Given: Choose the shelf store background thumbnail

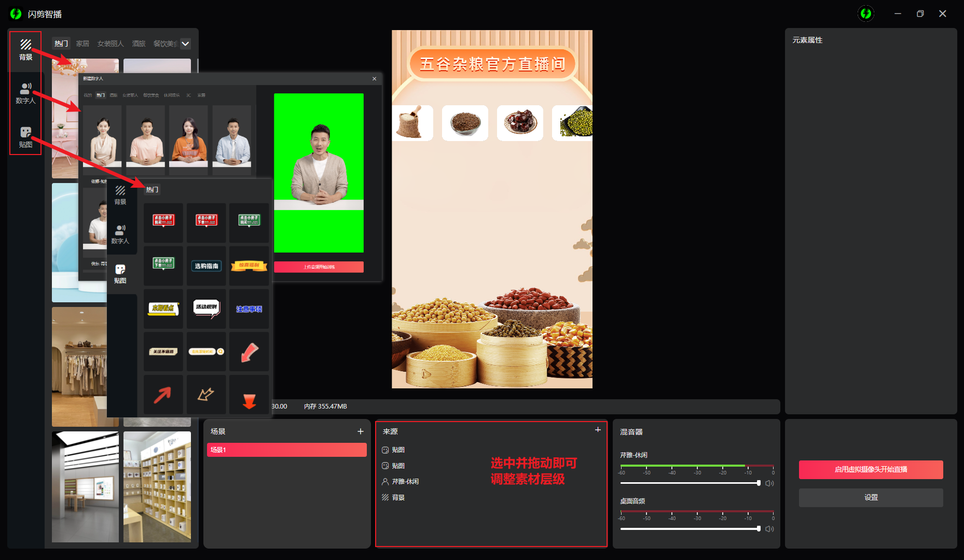Looking at the screenshot, I should [157, 486].
